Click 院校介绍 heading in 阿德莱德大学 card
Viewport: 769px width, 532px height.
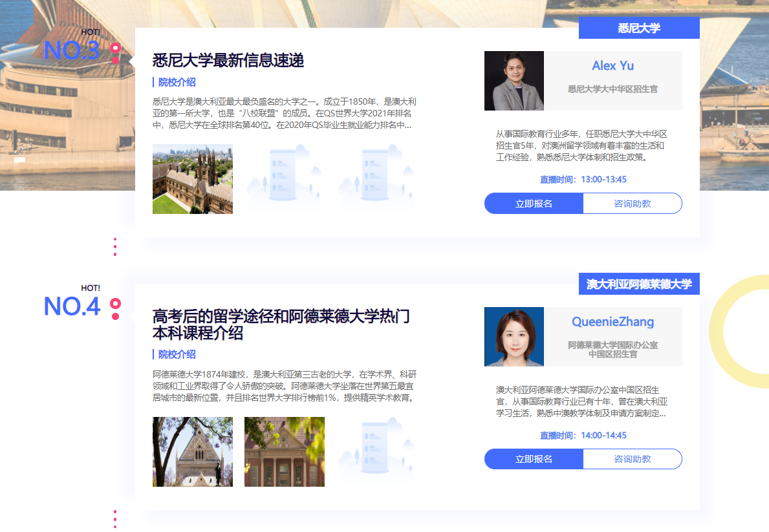(177, 354)
